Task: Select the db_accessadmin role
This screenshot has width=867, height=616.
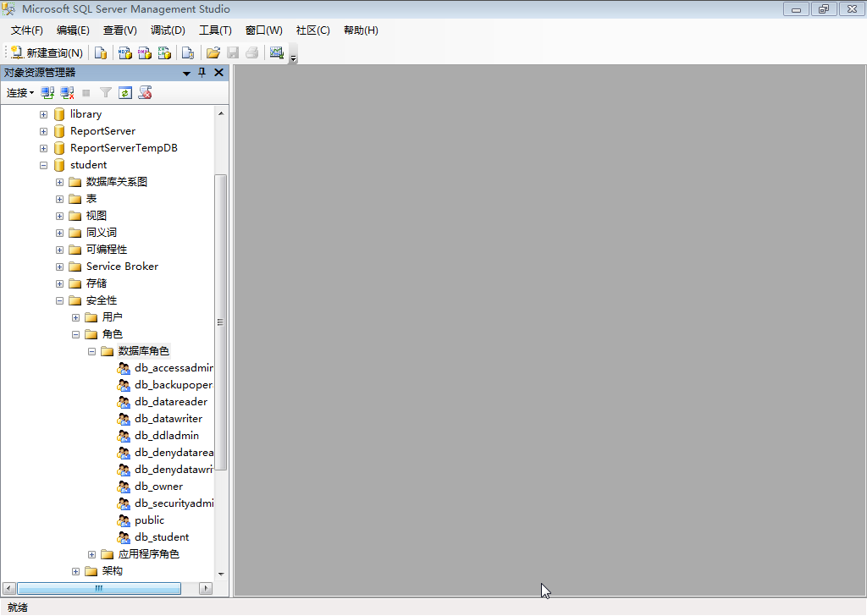Action: point(174,368)
